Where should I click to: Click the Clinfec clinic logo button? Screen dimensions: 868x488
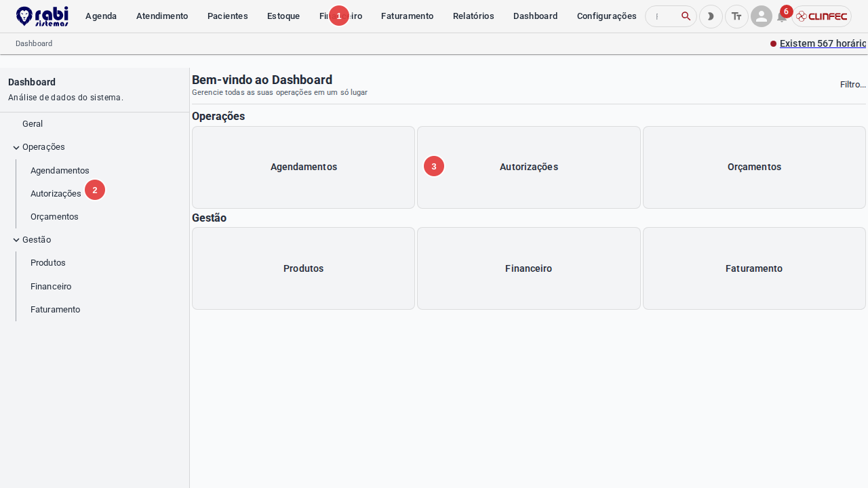tap(821, 16)
